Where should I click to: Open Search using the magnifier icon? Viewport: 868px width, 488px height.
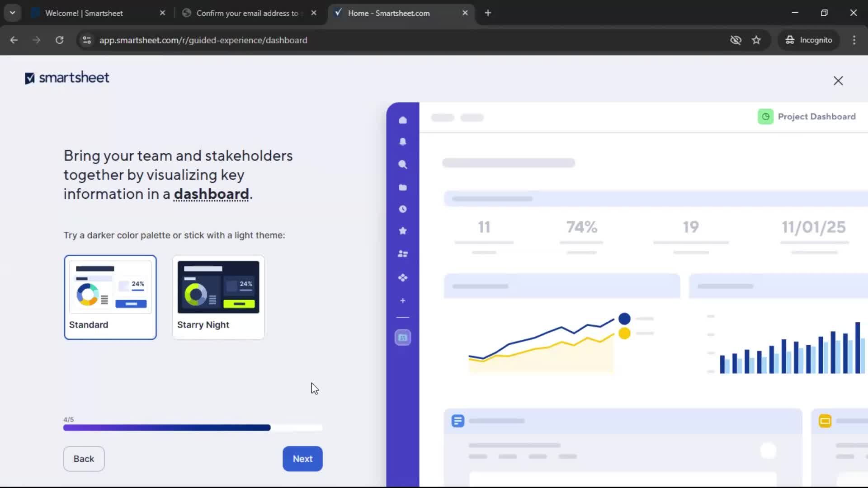(x=402, y=165)
